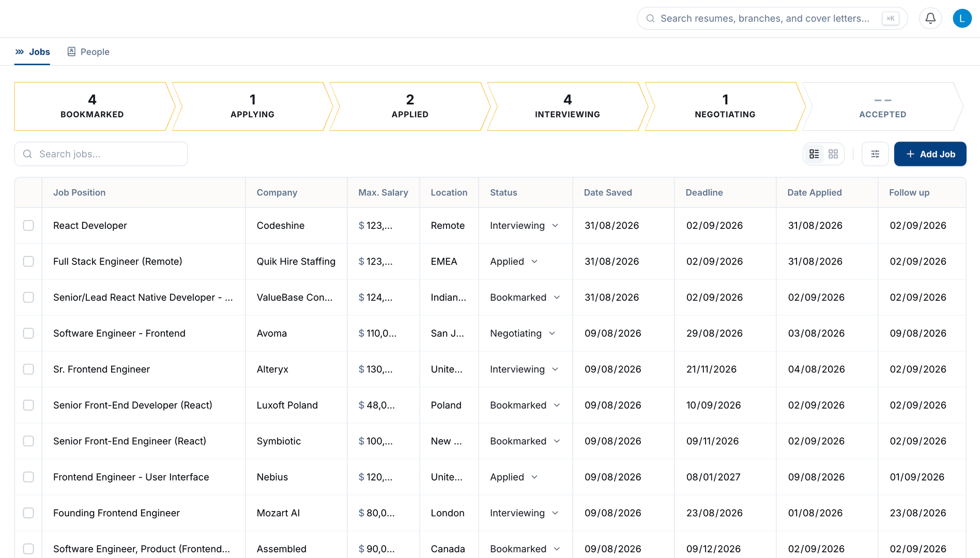Sort by the Max. Salary column header
Screen dimensions: 980x558
pos(383,193)
